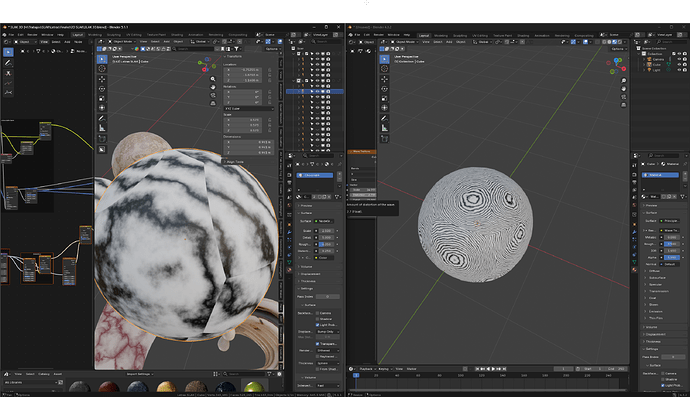690x397 pixels.
Task: Open the Object Mode dropdown in left viewport
Action: point(121,41)
